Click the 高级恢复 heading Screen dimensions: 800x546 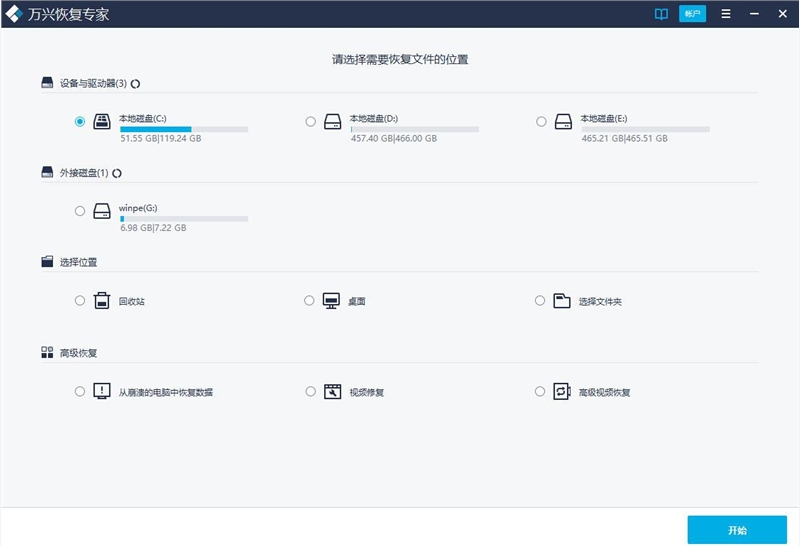coord(78,353)
